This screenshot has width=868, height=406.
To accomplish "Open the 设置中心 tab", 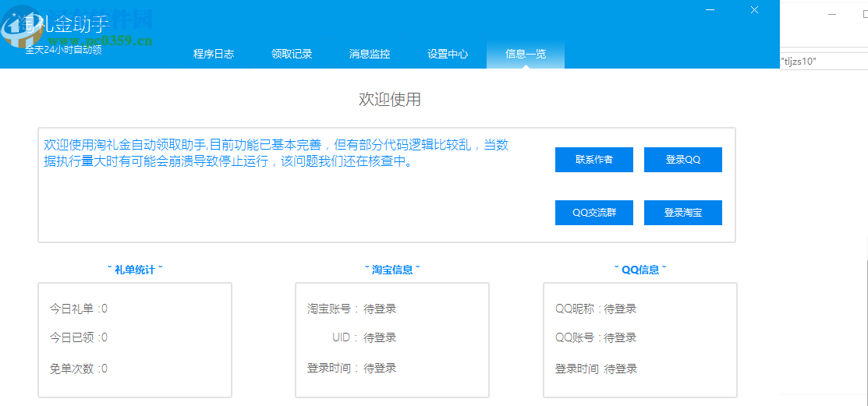I will [448, 55].
